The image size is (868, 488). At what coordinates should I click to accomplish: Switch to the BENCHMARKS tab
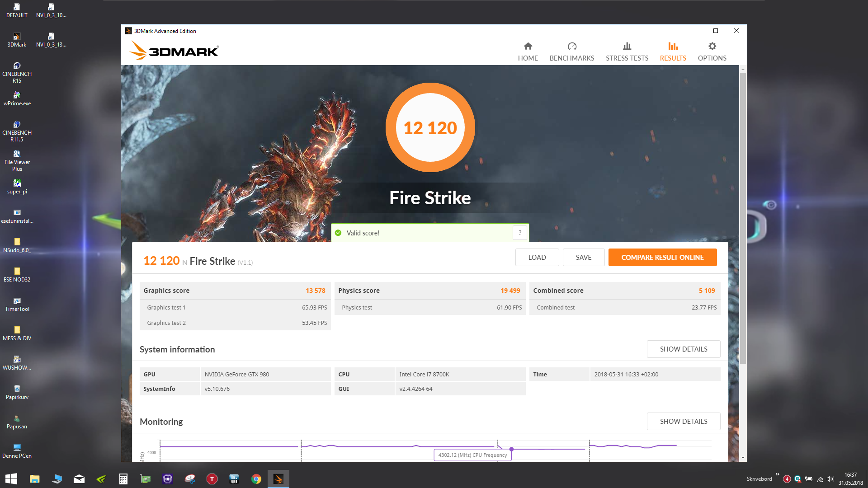pos(571,52)
